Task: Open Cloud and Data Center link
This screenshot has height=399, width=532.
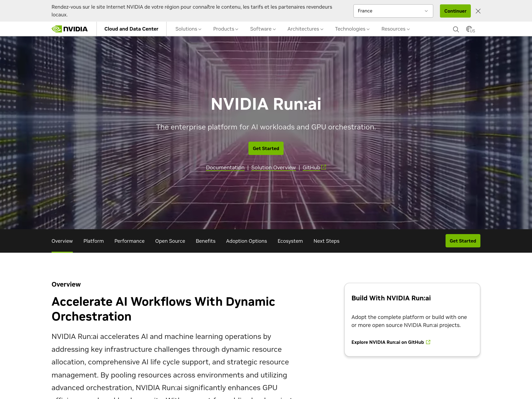Action: tap(131, 29)
